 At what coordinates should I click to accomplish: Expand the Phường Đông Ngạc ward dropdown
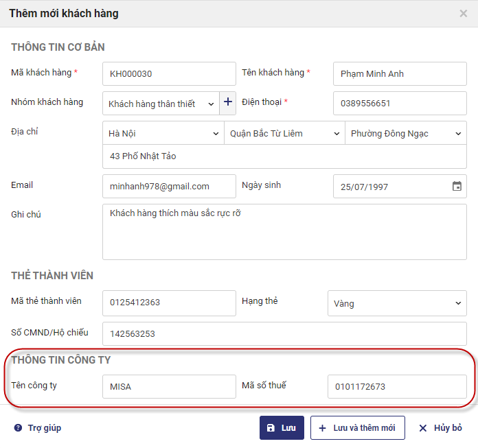click(405, 133)
